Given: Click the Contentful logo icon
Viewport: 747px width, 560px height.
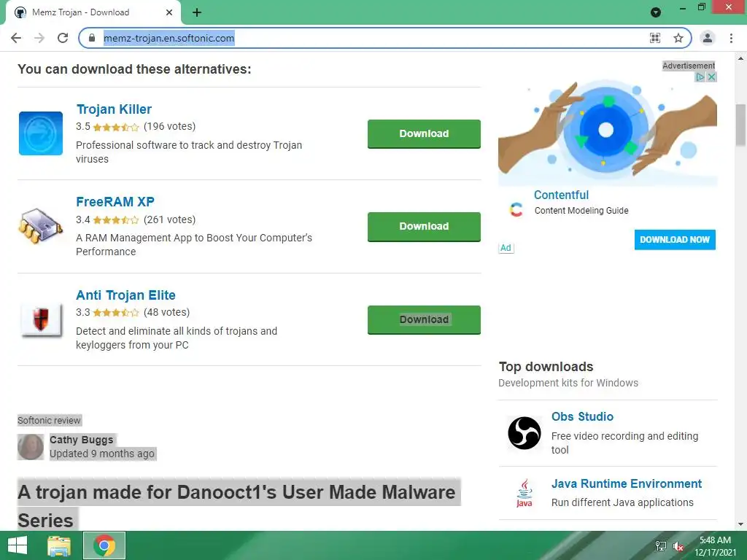Looking at the screenshot, I should point(516,209).
